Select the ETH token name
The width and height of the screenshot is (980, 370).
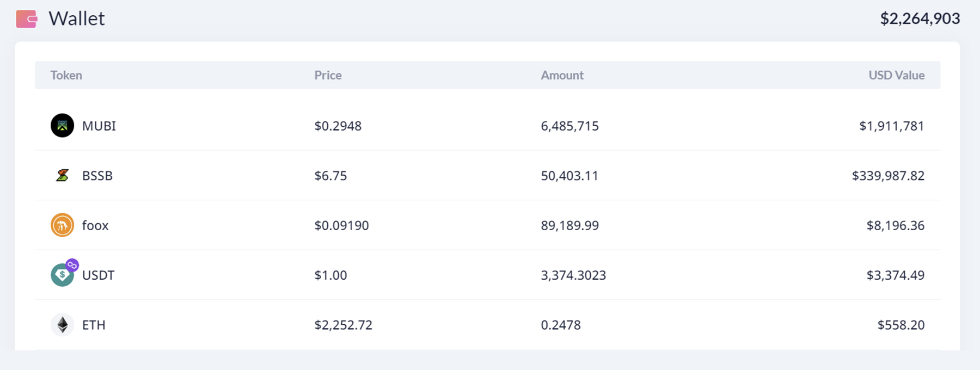click(94, 325)
